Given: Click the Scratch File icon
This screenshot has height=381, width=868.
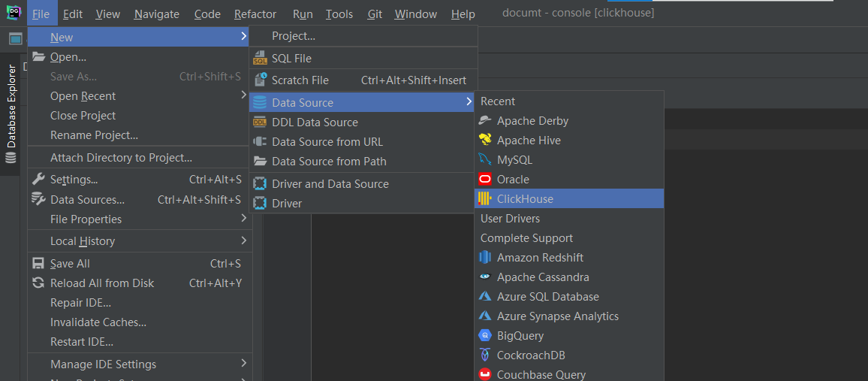Looking at the screenshot, I should pos(261,80).
